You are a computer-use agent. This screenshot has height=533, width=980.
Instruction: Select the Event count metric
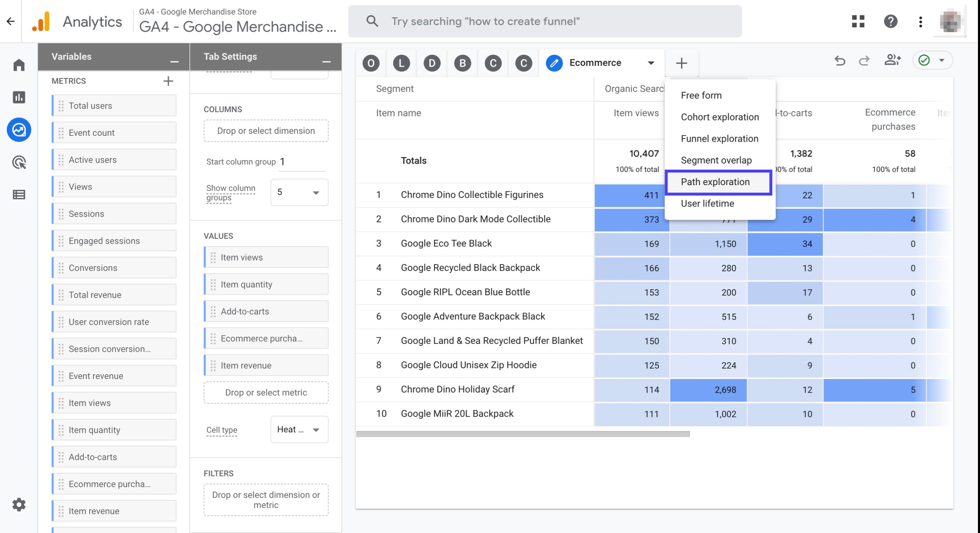[x=114, y=132]
